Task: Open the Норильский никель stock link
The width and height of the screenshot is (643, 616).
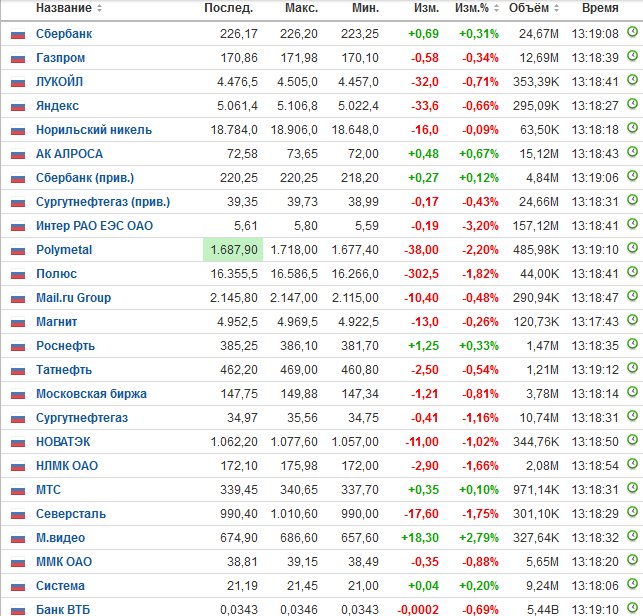Action: pos(94,130)
